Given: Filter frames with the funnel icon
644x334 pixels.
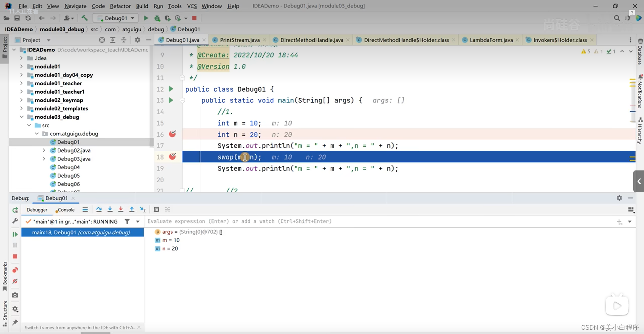Looking at the screenshot, I should pos(127,222).
